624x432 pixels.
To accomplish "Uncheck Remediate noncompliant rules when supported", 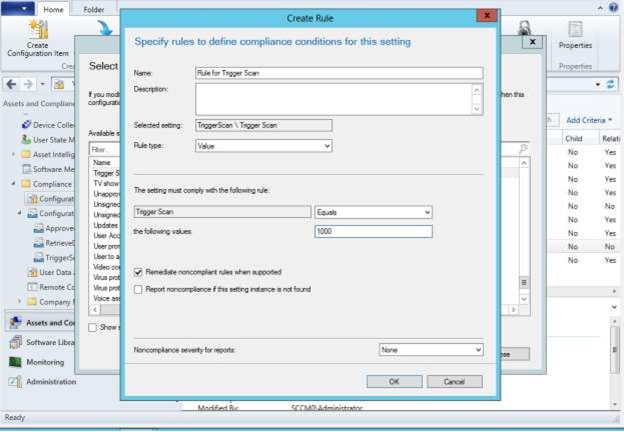I will (138, 271).
